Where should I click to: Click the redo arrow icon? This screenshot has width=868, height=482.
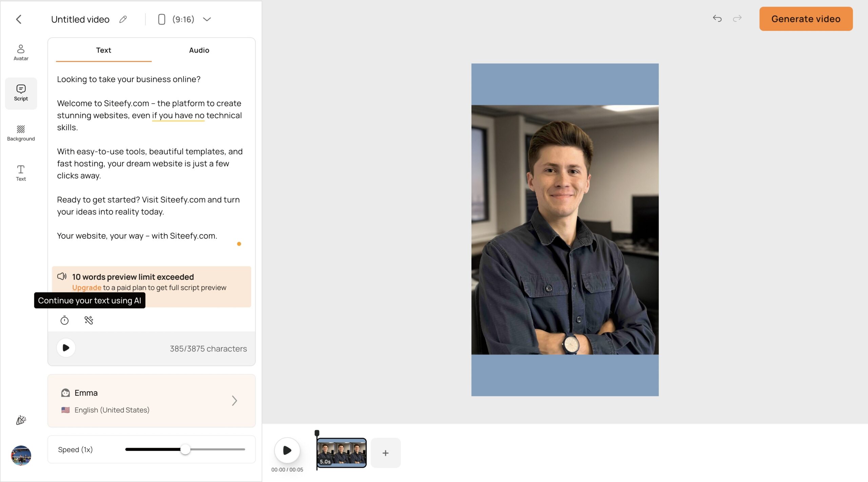click(737, 19)
